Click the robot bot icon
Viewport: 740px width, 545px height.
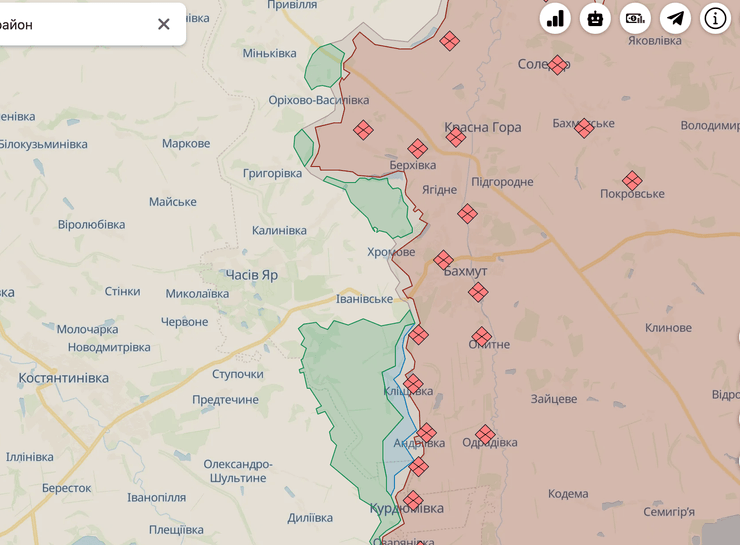click(x=595, y=18)
